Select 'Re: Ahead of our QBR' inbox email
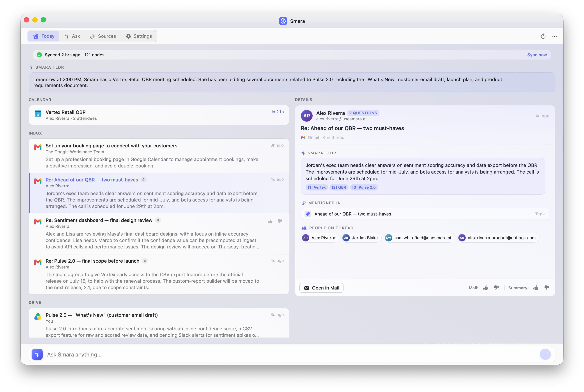Screen dimensions: 584x392 coord(159,193)
